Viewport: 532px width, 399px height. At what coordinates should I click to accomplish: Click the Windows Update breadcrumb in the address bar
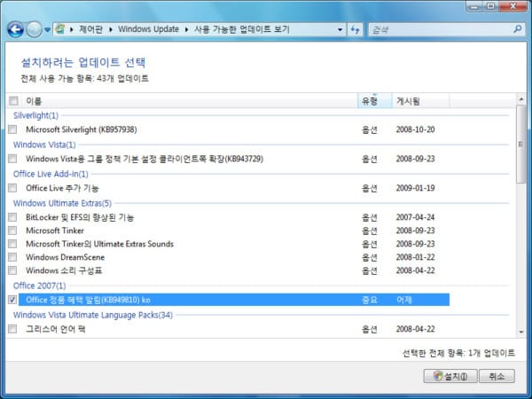[x=149, y=30]
